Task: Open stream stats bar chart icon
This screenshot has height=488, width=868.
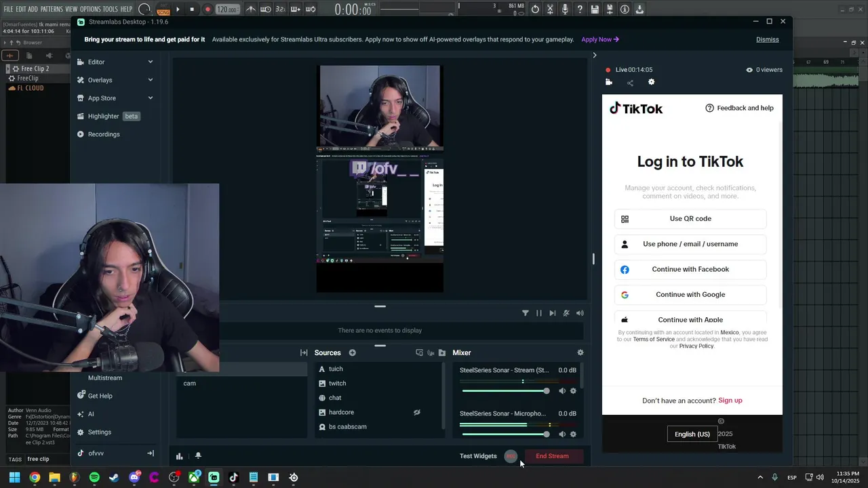Action: point(179,456)
